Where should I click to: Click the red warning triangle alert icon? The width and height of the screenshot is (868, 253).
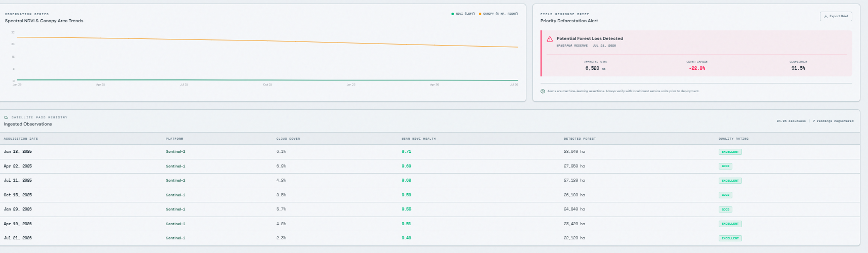click(x=550, y=39)
